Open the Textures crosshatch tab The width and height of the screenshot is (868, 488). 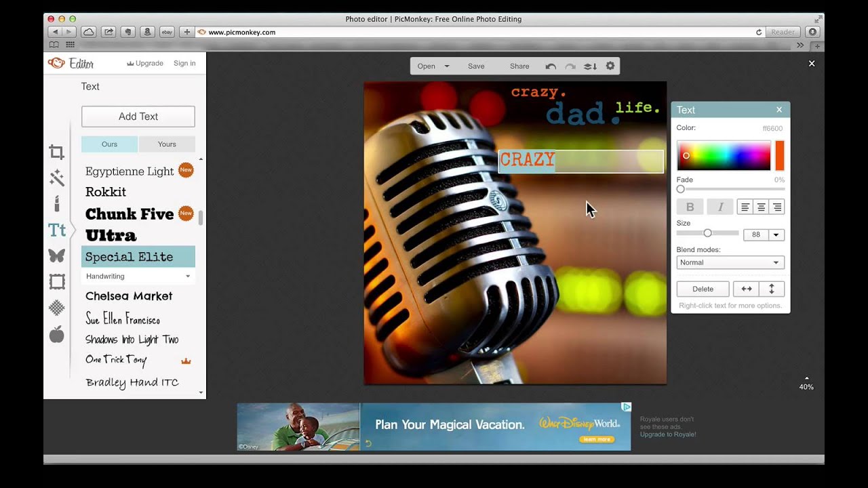pos(57,308)
